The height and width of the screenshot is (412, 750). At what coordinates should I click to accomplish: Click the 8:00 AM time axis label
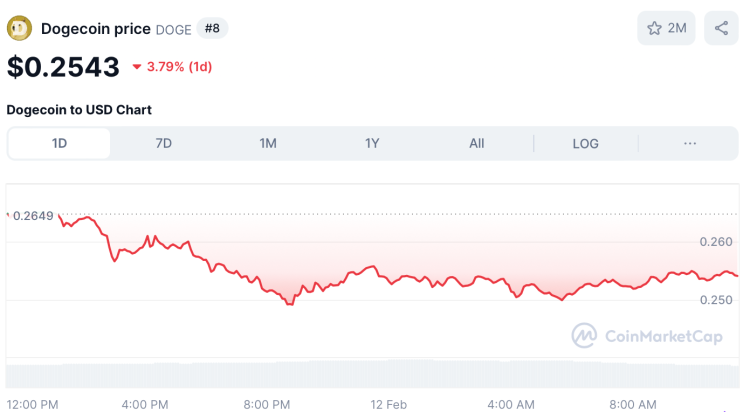(x=633, y=404)
